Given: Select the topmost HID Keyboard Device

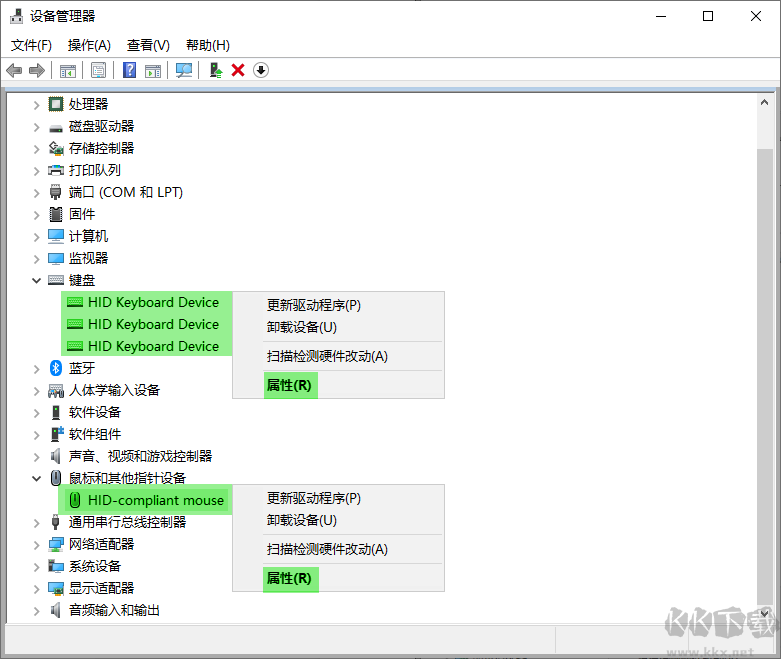Looking at the screenshot, I should click(152, 302).
